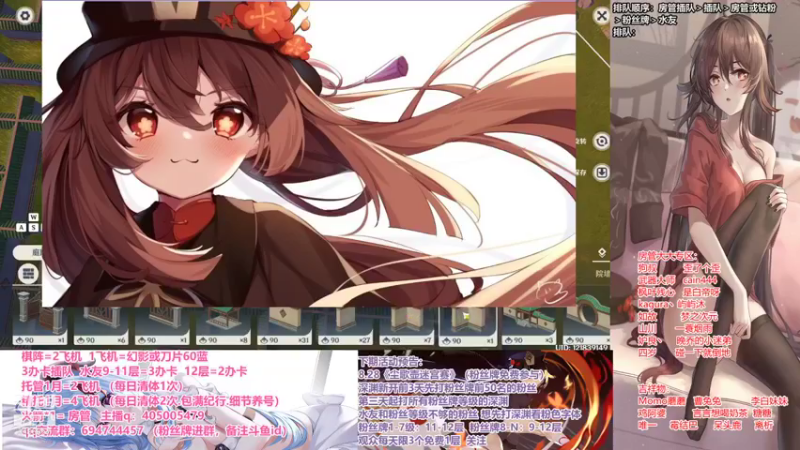Select the long green-roof wall furnishing ×3

point(529,327)
